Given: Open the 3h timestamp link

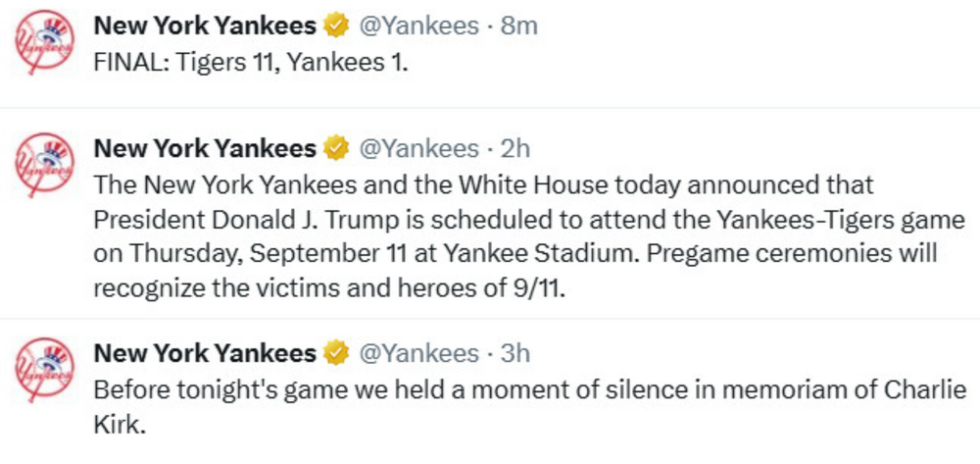Looking at the screenshot, I should (x=515, y=353).
